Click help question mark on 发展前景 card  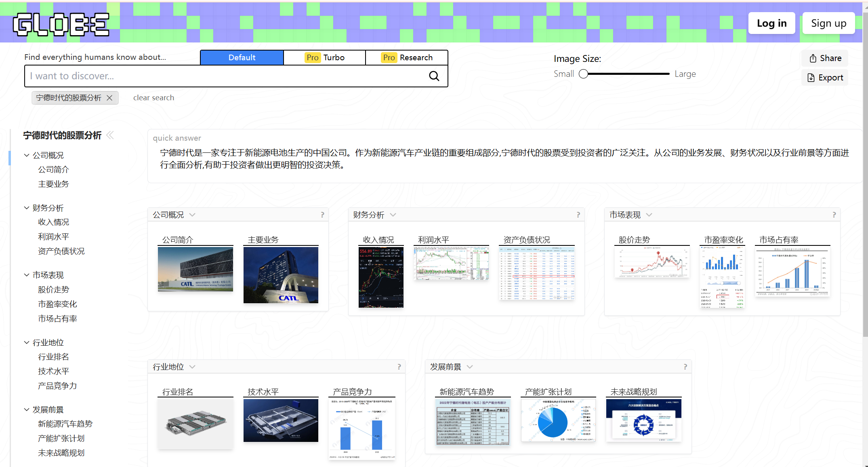click(685, 367)
